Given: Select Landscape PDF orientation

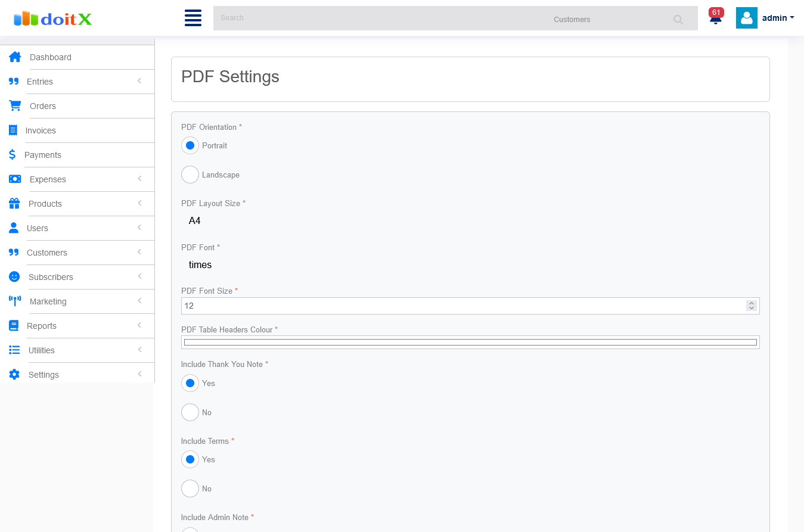Looking at the screenshot, I should tap(190, 175).
